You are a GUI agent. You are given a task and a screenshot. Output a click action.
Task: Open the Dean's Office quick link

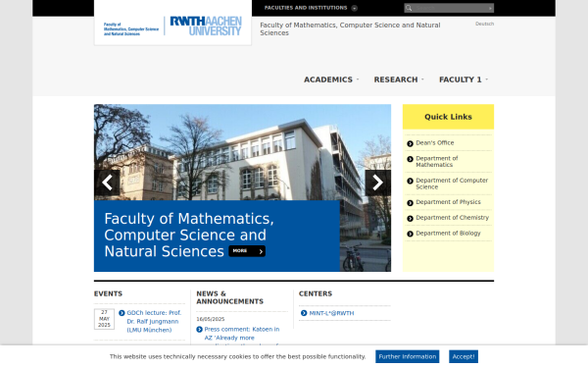435,142
